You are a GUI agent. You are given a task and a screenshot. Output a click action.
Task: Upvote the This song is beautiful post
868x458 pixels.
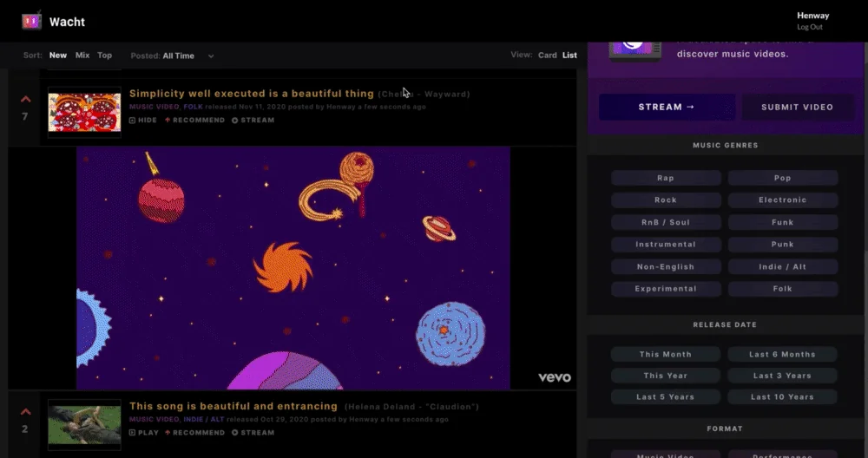pyautogui.click(x=25, y=412)
